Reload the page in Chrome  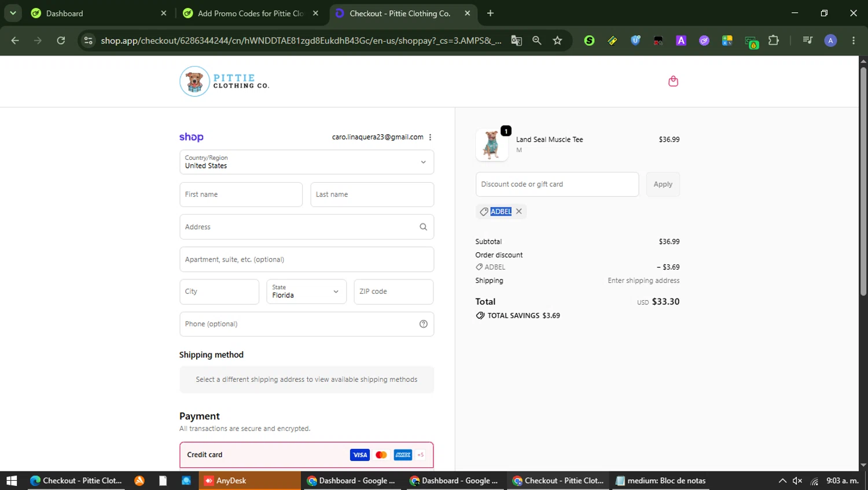[x=61, y=40]
